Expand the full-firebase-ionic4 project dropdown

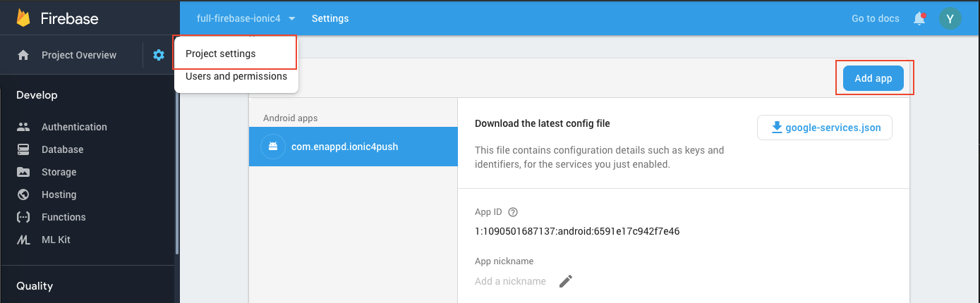[246, 18]
